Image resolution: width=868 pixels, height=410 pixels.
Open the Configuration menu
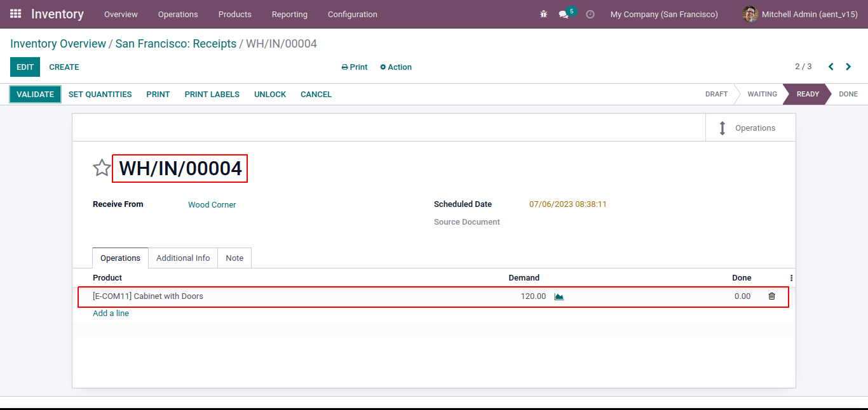point(353,14)
